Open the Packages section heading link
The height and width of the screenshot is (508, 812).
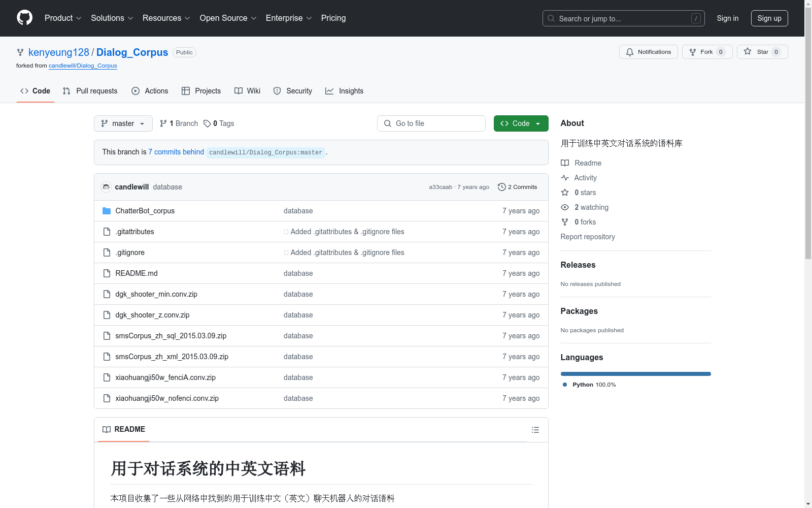[x=579, y=311]
